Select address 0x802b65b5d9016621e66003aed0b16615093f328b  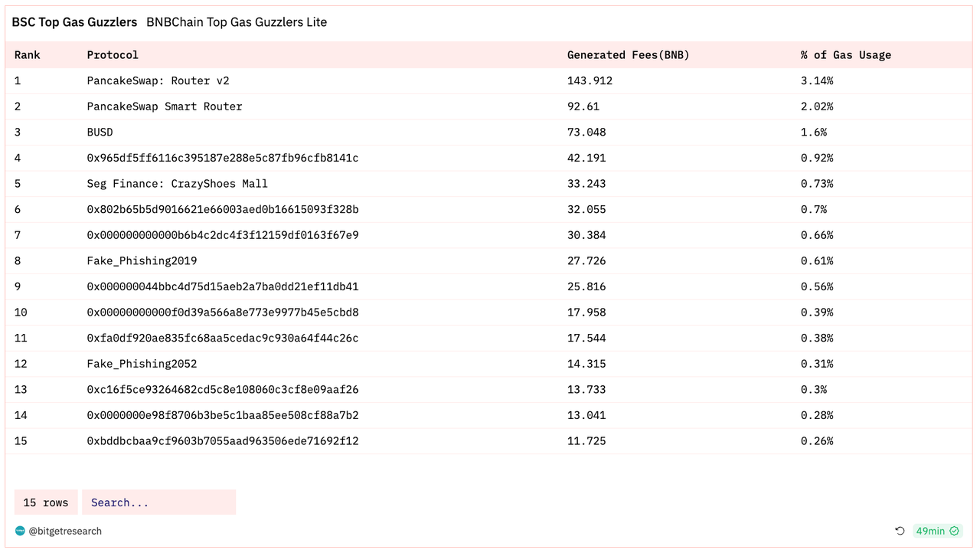coord(223,209)
